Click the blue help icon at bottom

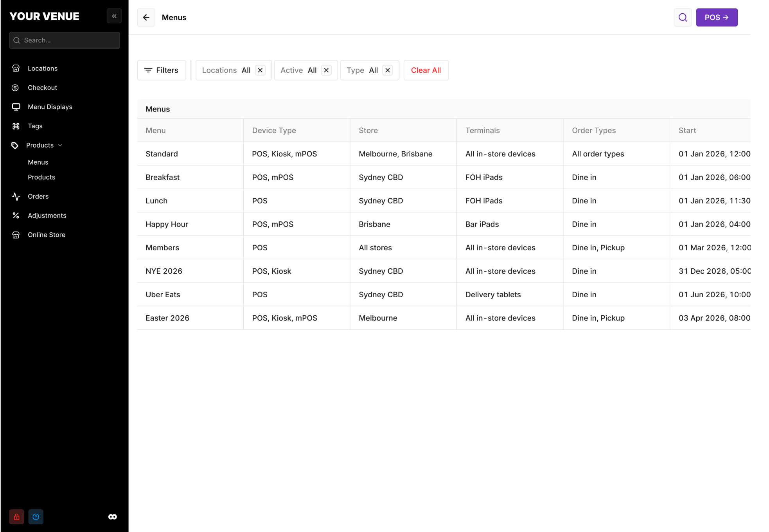click(x=36, y=517)
